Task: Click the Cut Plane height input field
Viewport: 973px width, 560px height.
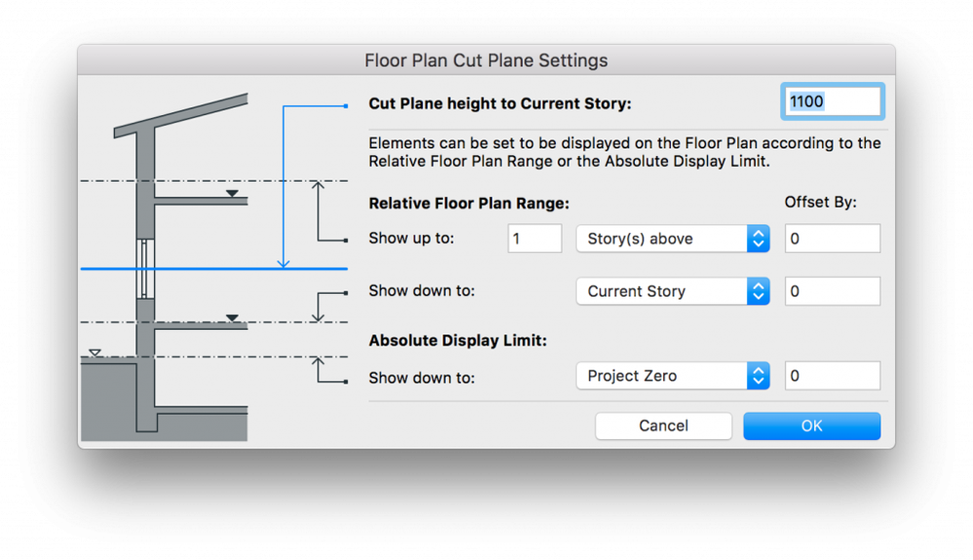Action: (x=832, y=101)
